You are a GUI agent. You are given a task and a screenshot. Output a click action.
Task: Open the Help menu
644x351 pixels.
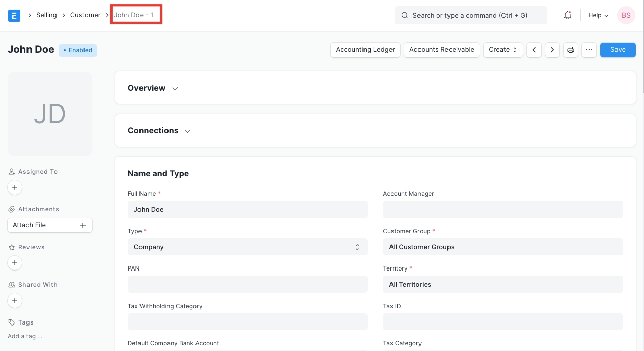pyautogui.click(x=598, y=15)
